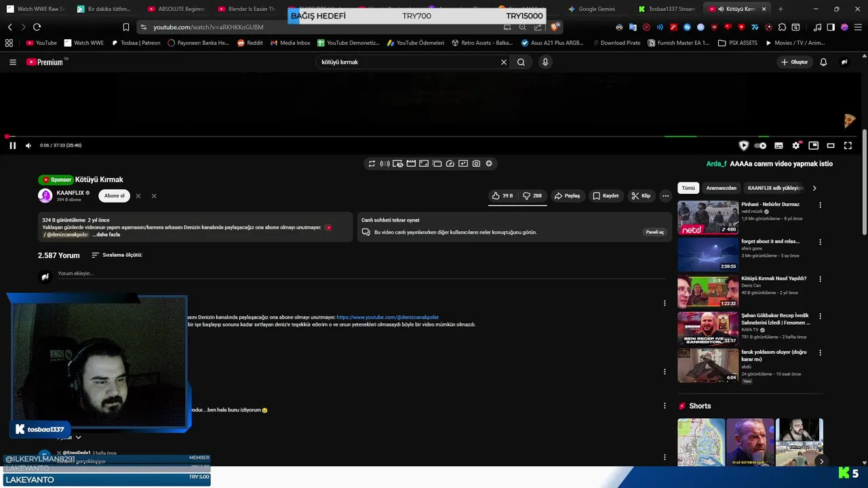Share the video with Paylaş
The width and height of the screenshot is (868, 488).
point(567,196)
